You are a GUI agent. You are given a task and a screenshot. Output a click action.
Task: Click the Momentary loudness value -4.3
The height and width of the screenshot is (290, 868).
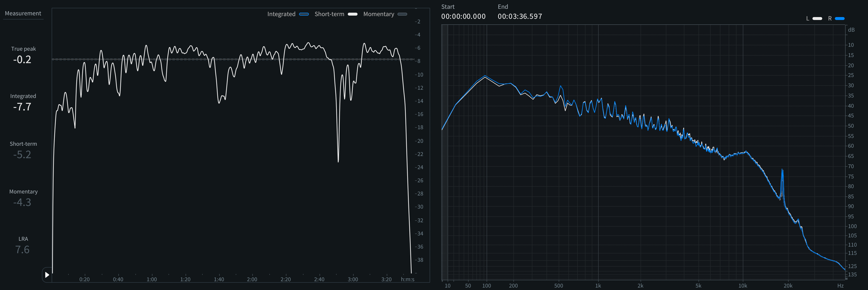click(x=22, y=202)
